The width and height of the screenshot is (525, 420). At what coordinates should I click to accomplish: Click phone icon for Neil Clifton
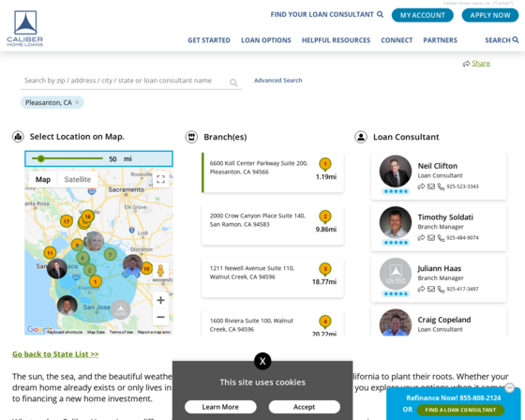[441, 187]
